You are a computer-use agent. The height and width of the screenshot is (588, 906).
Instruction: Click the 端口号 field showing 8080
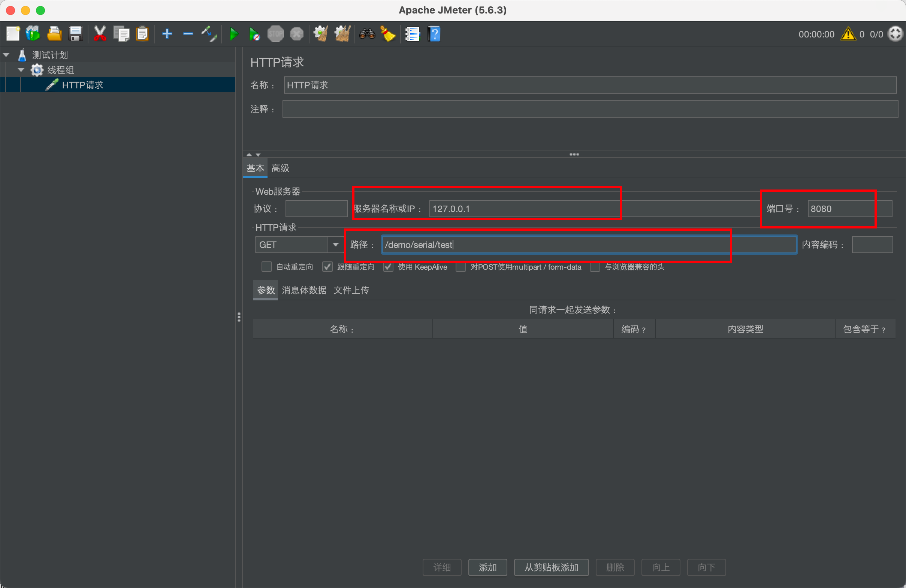[850, 209]
